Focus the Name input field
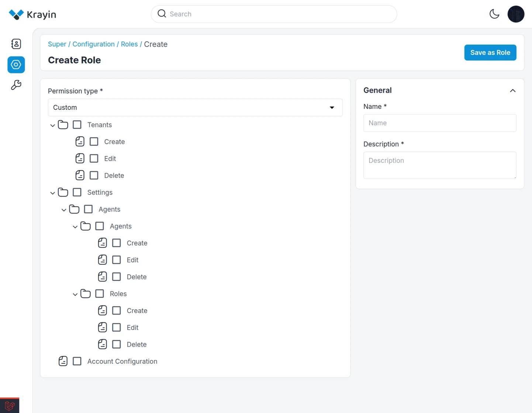The image size is (532, 413). click(x=439, y=123)
